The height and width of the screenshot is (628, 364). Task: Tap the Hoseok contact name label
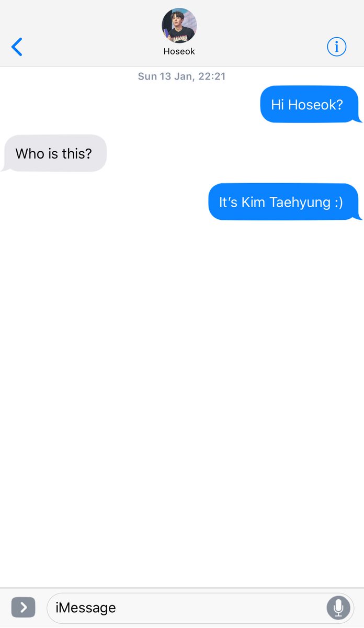(x=179, y=52)
